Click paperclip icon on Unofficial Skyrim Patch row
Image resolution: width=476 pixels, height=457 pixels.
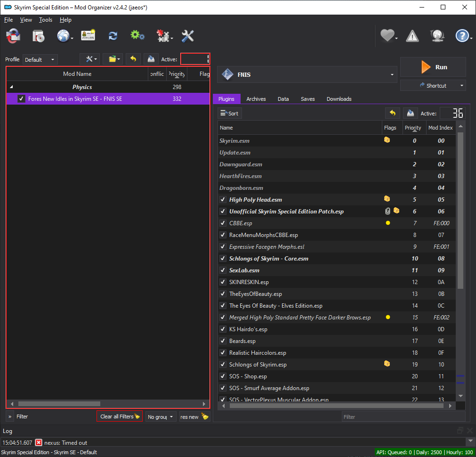coord(387,211)
